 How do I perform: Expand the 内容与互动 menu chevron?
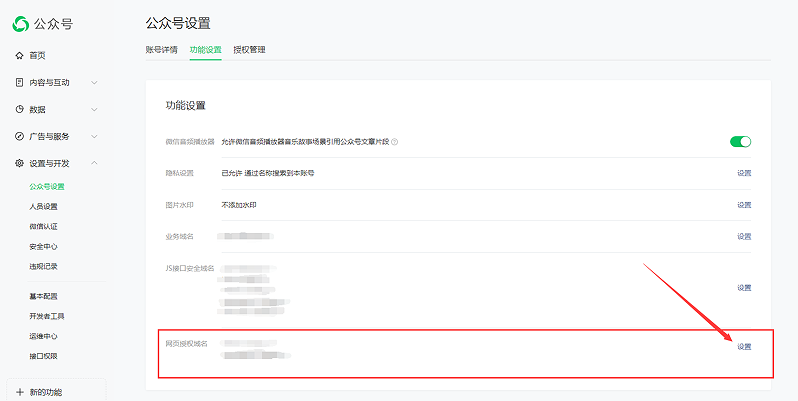[x=94, y=82]
